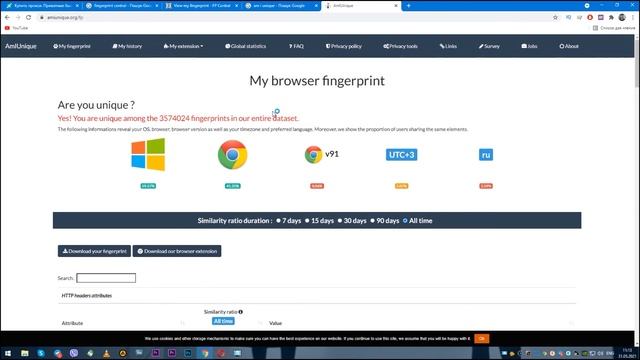640x360 pixels.
Task: Open a new browser tab
Action: pos(409,6)
